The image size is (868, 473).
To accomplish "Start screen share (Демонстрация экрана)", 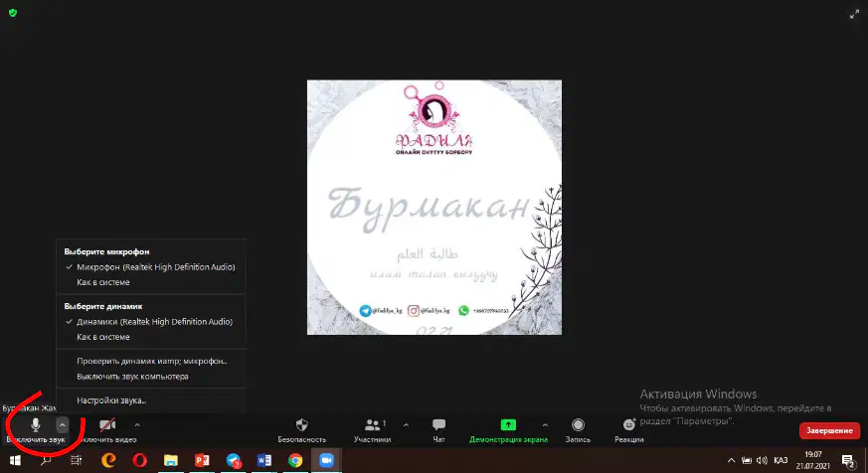I will click(508, 430).
